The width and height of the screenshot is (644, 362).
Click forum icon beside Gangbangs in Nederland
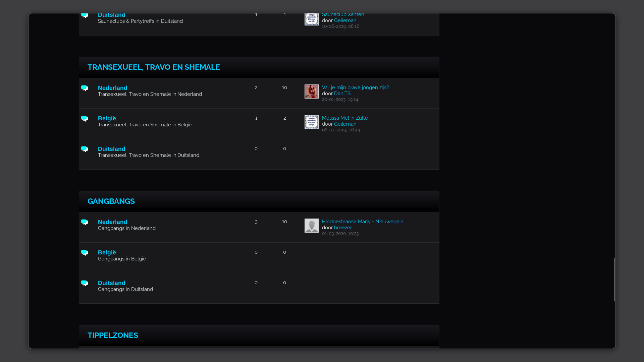point(85,222)
